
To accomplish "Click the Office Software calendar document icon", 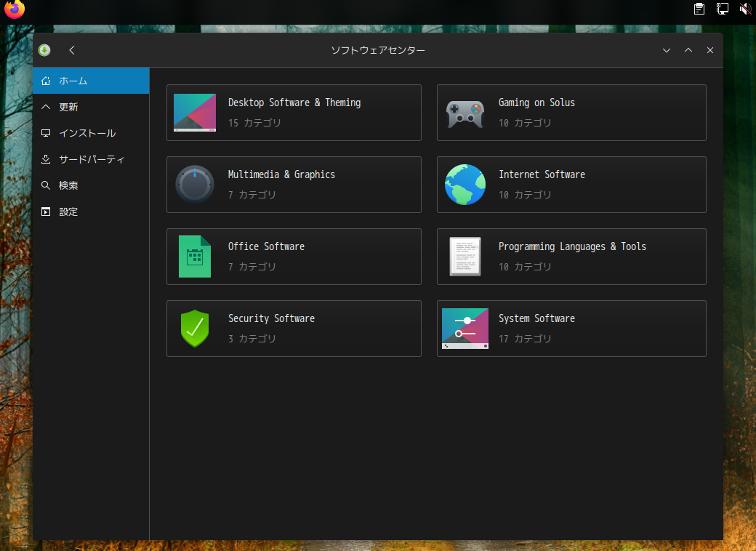I will (194, 257).
